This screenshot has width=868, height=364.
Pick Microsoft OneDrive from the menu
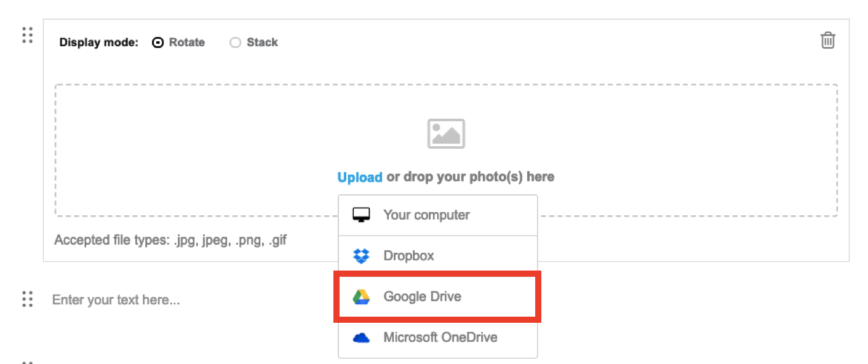[x=440, y=338]
